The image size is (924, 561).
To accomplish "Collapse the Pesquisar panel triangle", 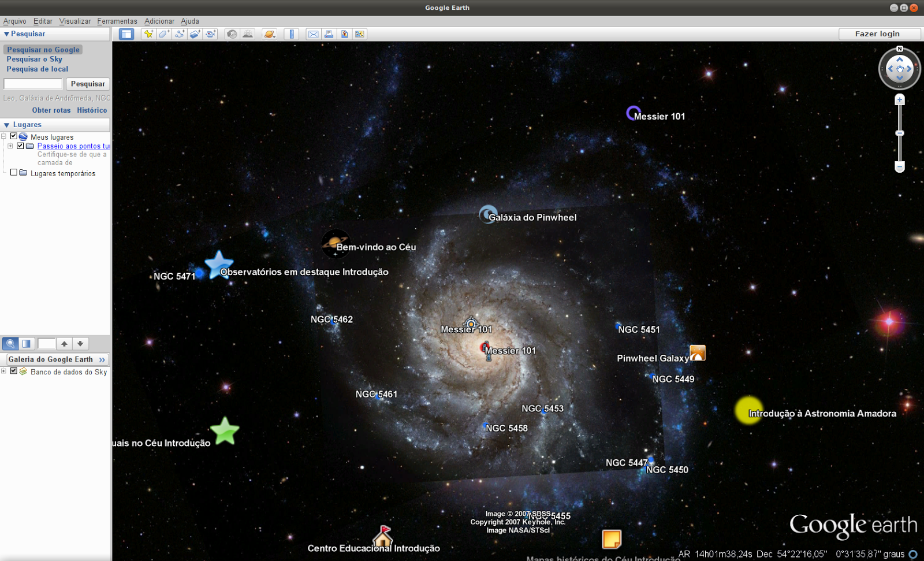I will [6, 34].
